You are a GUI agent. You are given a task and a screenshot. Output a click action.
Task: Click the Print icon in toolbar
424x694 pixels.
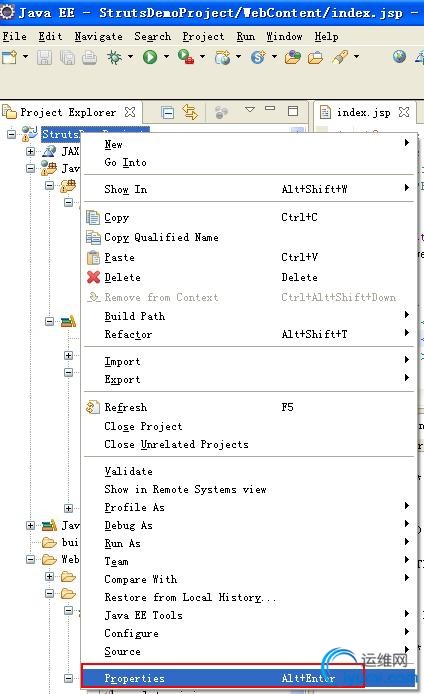[89, 58]
